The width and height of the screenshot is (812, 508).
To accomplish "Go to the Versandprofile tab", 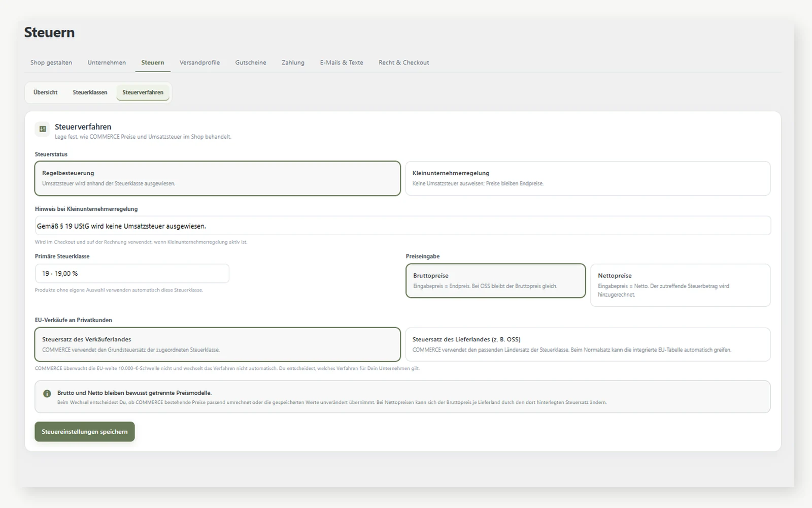I will 199,62.
